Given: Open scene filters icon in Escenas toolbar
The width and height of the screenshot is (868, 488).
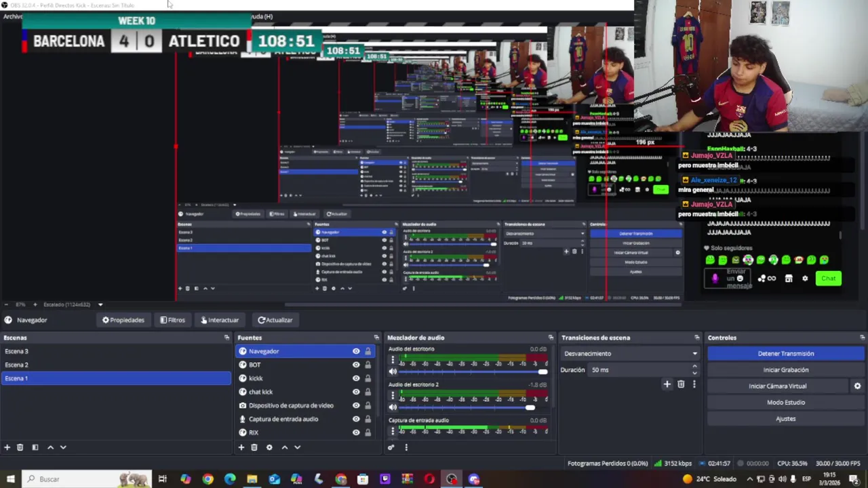Looking at the screenshot, I should (35, 447).
